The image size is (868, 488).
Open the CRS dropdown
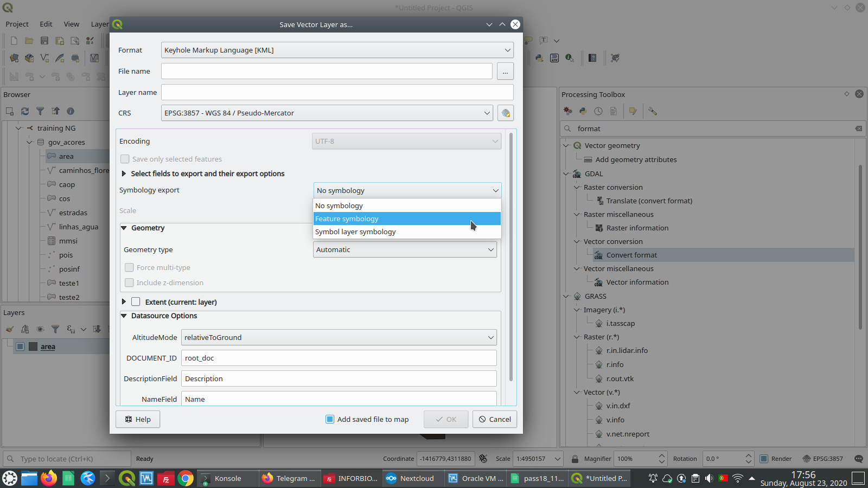(x=327, y=113)
